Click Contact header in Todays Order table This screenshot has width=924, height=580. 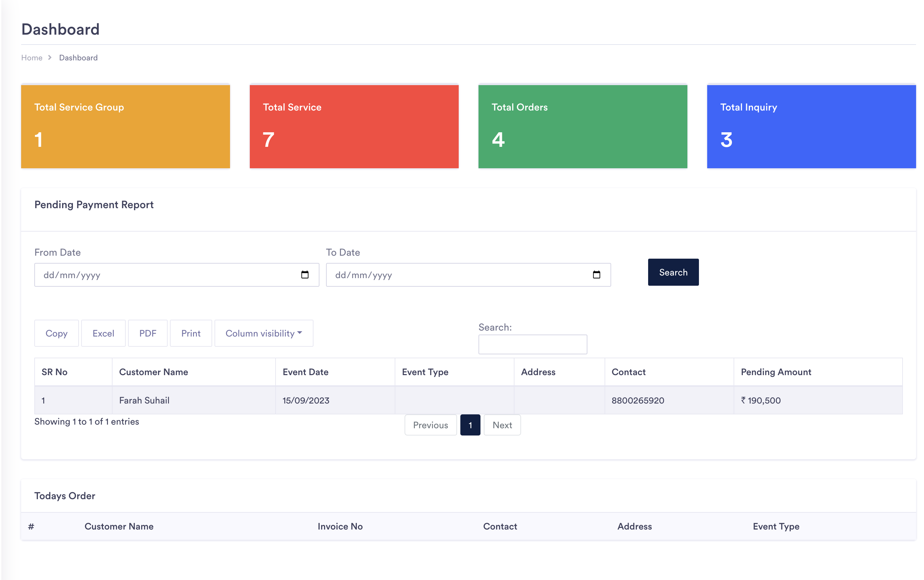tap(500, 526)
